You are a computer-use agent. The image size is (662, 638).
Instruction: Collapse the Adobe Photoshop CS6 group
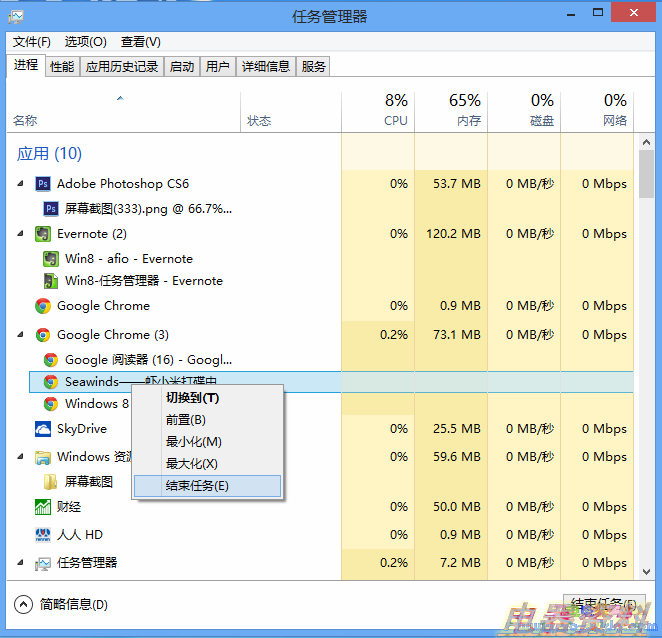20,184
